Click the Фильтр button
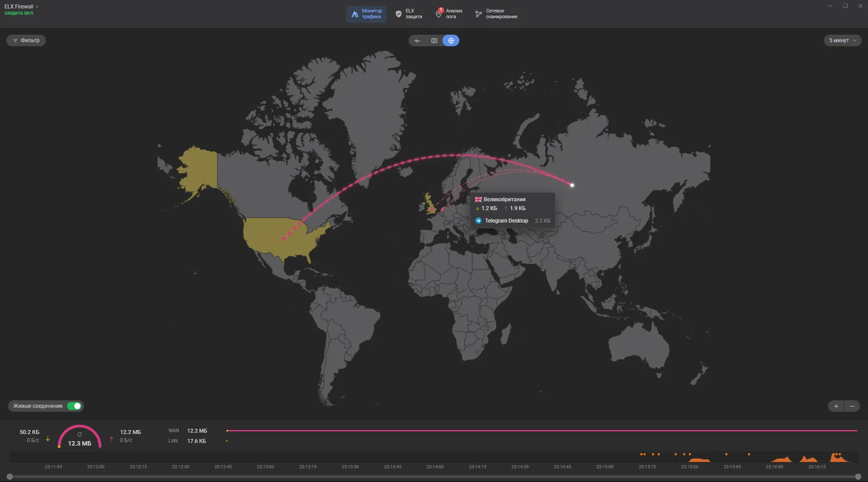 click(x=26, y=41)
